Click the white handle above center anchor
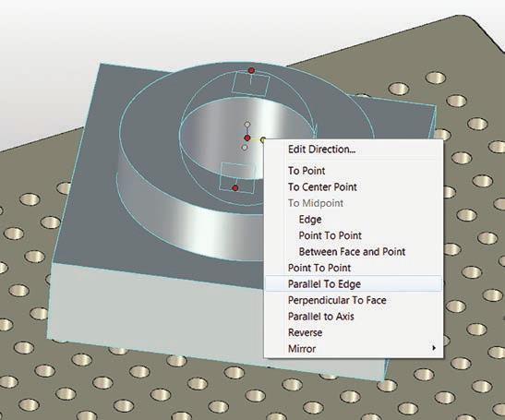This screenshot has height=420, width=505. pos(247,125)
